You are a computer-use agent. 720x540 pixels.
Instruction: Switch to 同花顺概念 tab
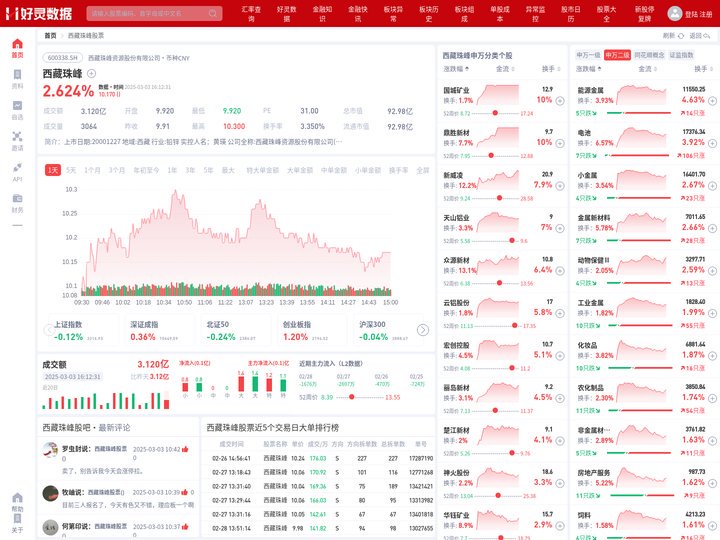(x=649, y=55)
